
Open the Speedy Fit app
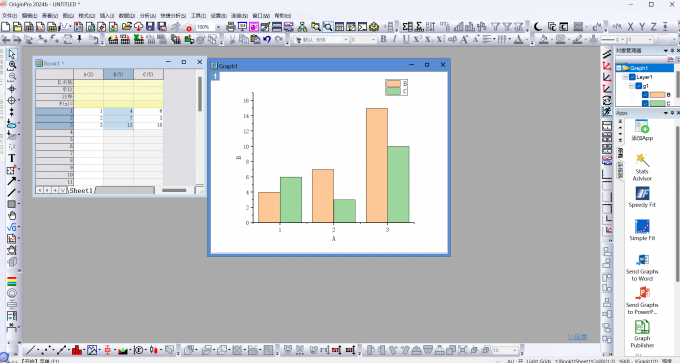tap(642, 197)
